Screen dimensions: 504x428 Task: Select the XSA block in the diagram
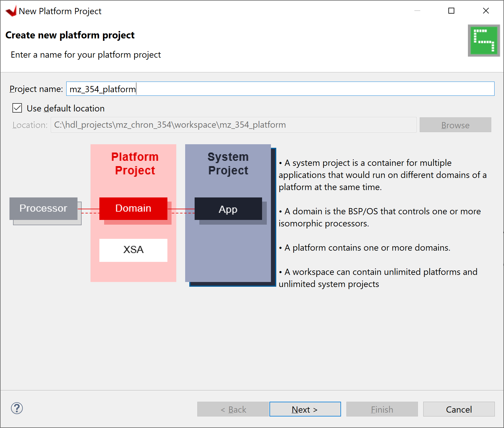tap(133, 250)
